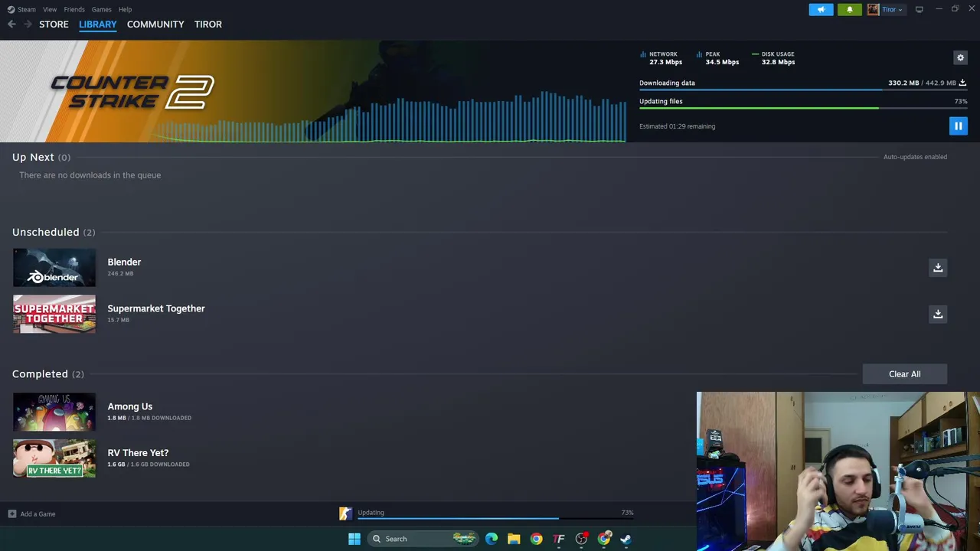Open the TF app on the taskbar

559,539
